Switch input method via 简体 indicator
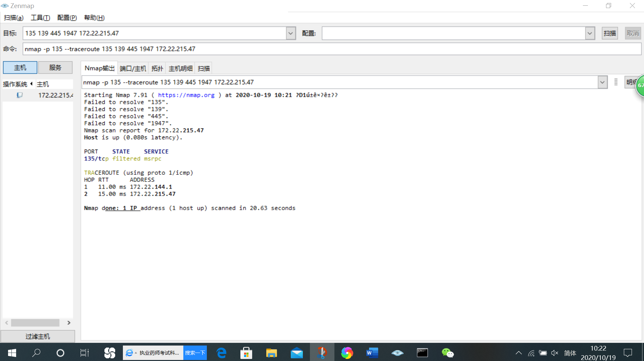 (570, 353)
